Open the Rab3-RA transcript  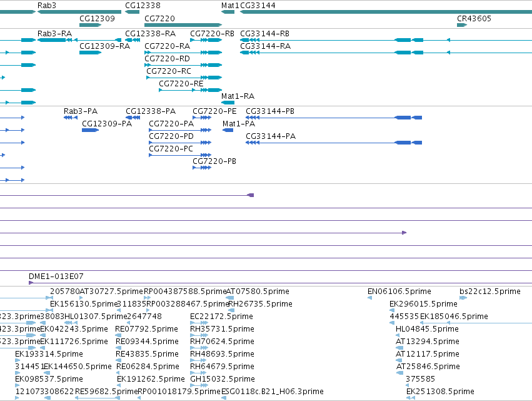pos(54,34)
